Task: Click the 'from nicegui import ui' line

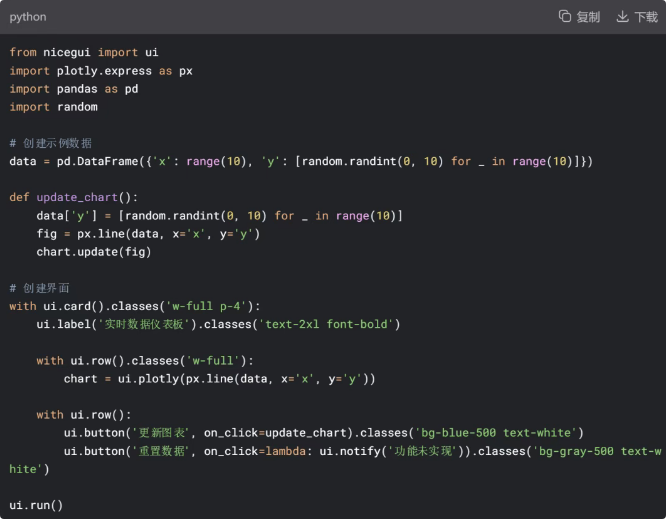Action: pyautogui.click(x=84, y=52)
